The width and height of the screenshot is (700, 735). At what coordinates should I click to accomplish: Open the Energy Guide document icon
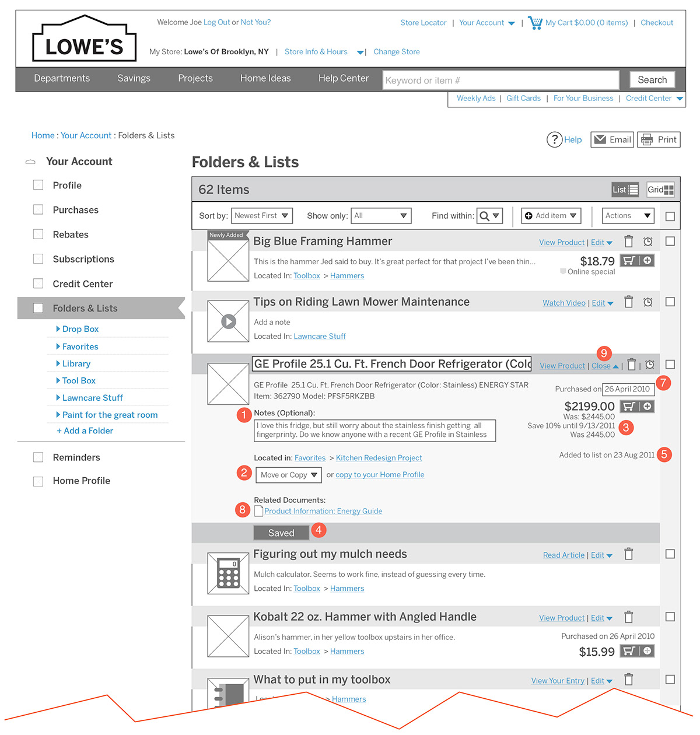[x=258, y=511]
